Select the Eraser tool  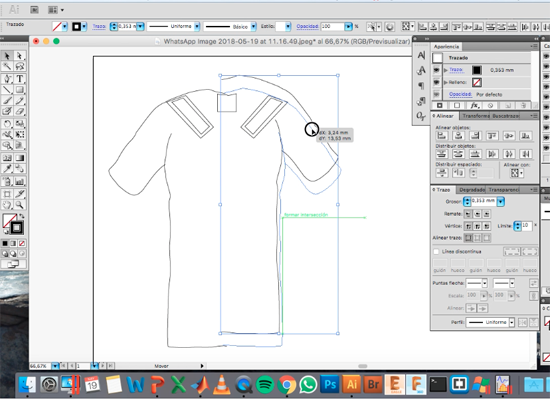[x=20, y=111]
